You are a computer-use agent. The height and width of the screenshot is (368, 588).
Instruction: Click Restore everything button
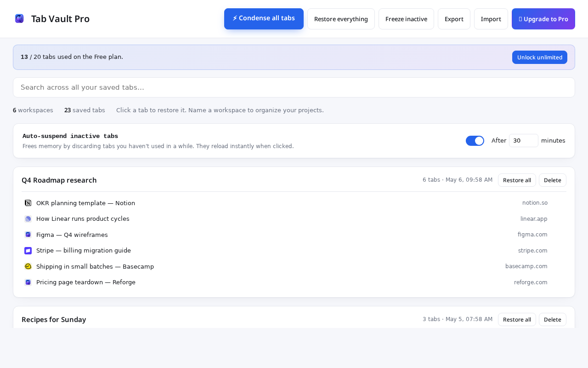(x=341, y=19)
